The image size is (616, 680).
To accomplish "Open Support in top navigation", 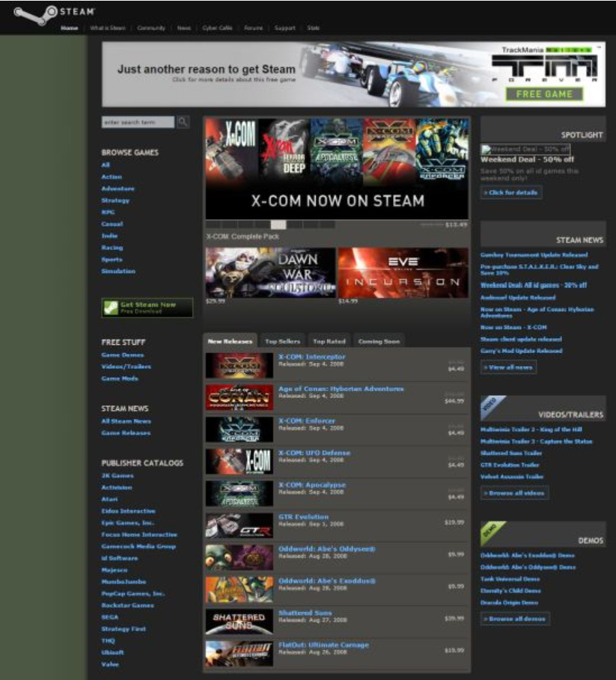I will tap(285, 28).
